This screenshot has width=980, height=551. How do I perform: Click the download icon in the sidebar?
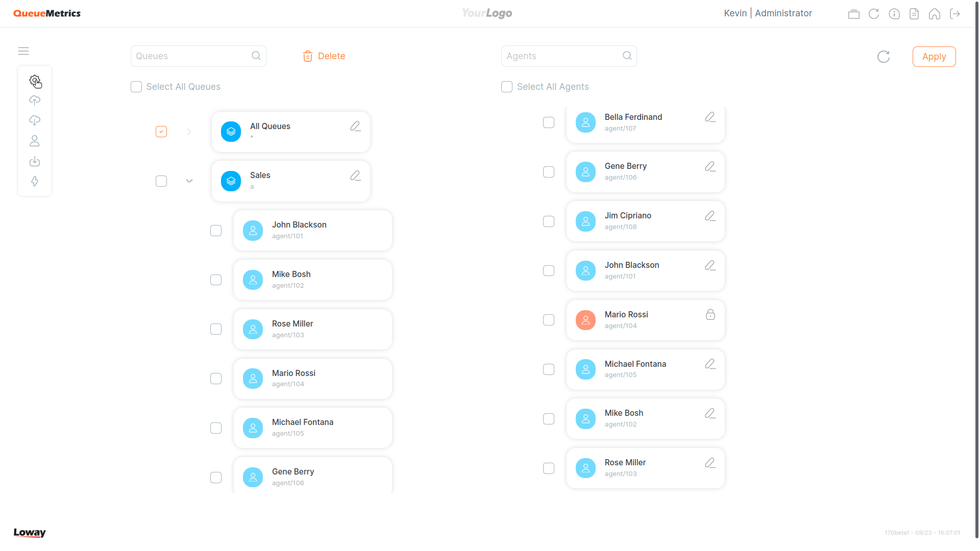tap(35, 161)
